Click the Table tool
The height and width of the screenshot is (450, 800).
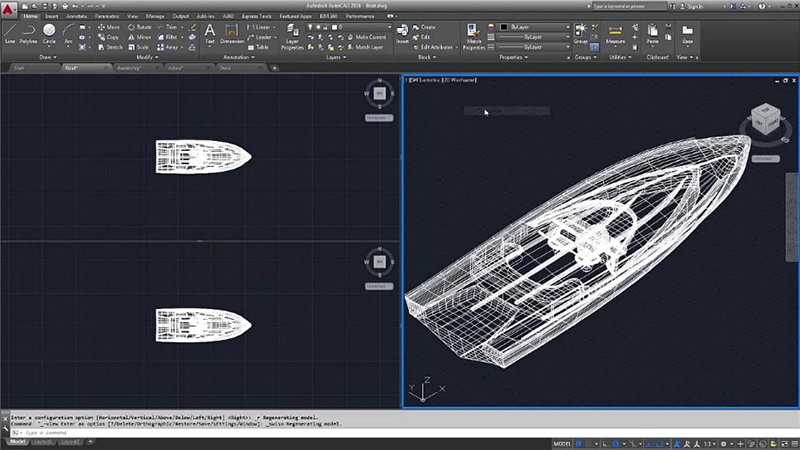(258, 47)
